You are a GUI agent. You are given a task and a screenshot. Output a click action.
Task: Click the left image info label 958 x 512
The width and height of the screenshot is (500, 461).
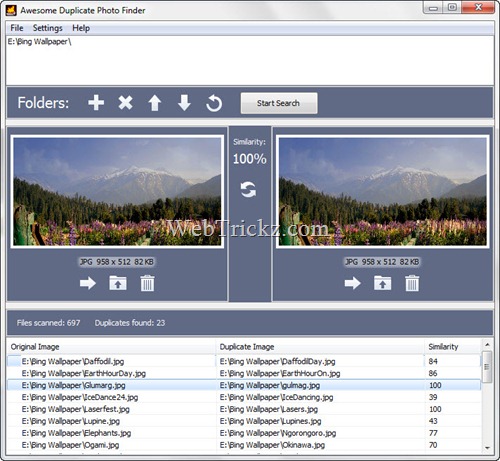tap(117, 262)
